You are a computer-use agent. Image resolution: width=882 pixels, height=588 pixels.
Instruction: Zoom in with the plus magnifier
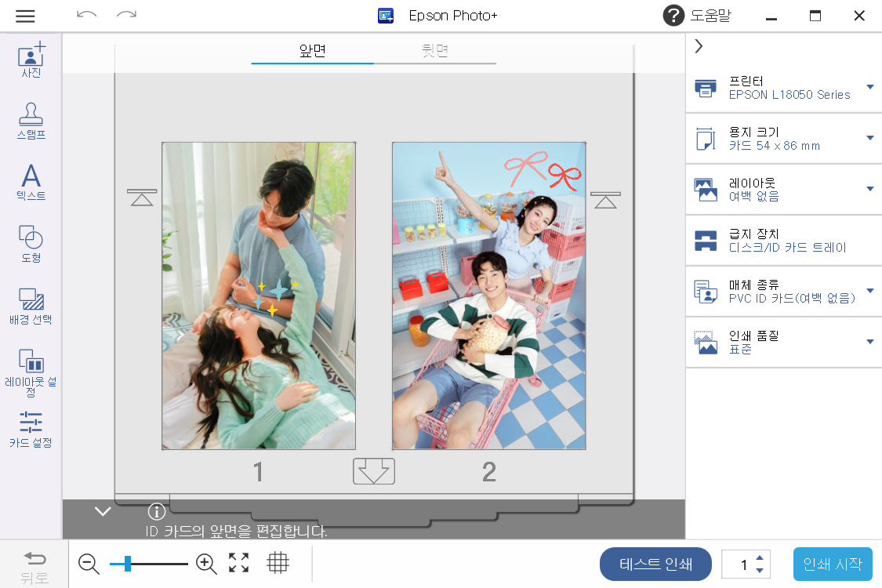point(206,564)
